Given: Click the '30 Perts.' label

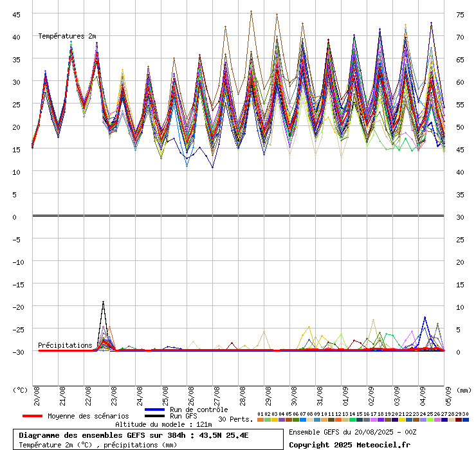Looking at the screenshot, I should [235, 419].
